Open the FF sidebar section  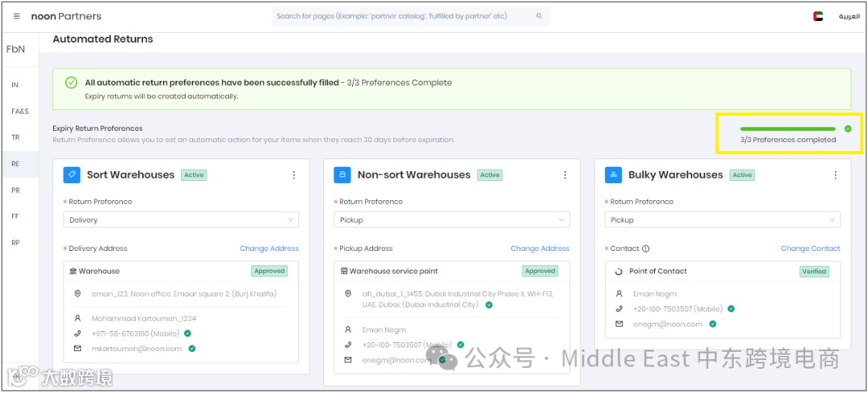[15, 216]
